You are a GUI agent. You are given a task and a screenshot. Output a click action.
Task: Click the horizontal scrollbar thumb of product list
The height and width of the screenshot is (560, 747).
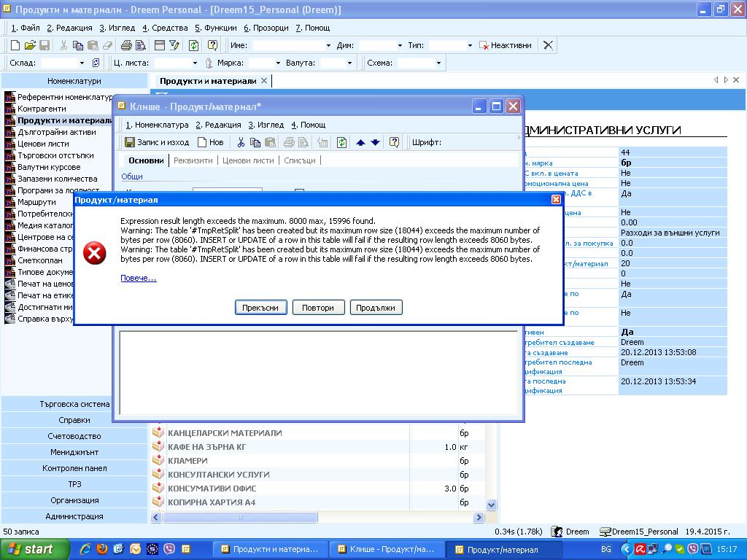point(240,517)
